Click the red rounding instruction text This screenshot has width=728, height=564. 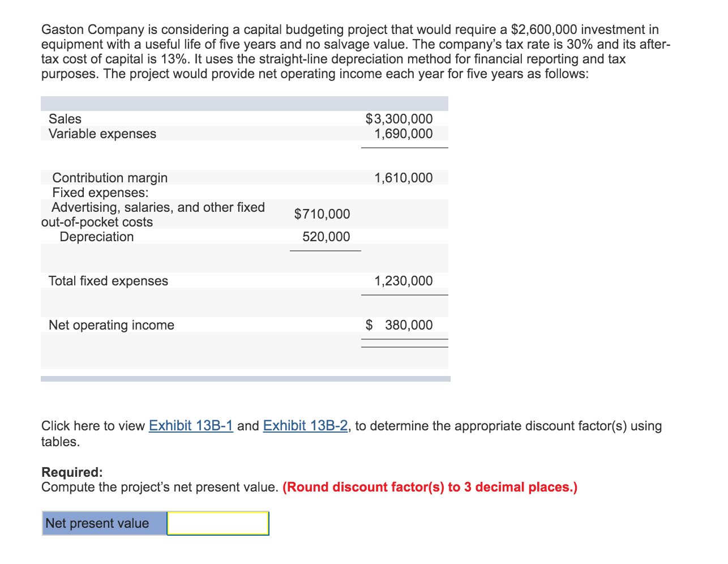click(430, 487)
